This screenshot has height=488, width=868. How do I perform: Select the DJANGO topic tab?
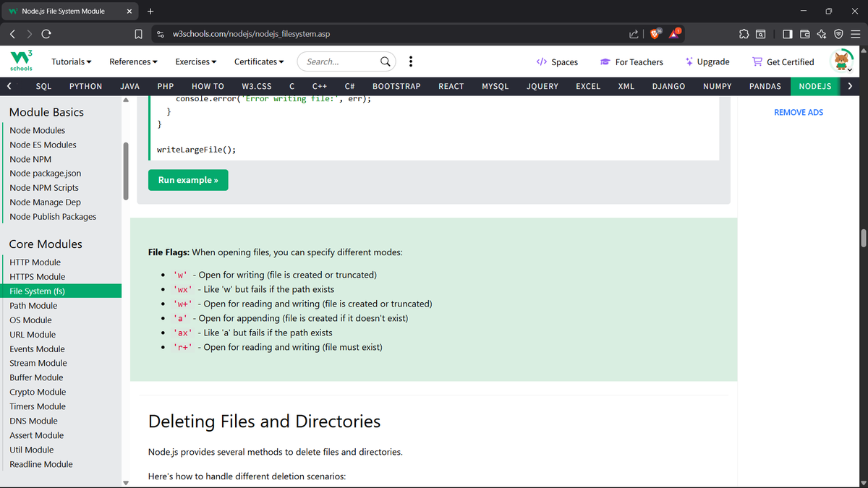[668, 86]
